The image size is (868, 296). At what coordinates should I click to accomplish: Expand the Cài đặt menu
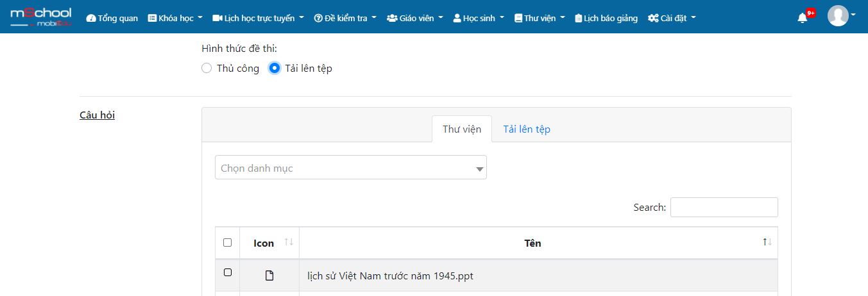tap(672, 18)
